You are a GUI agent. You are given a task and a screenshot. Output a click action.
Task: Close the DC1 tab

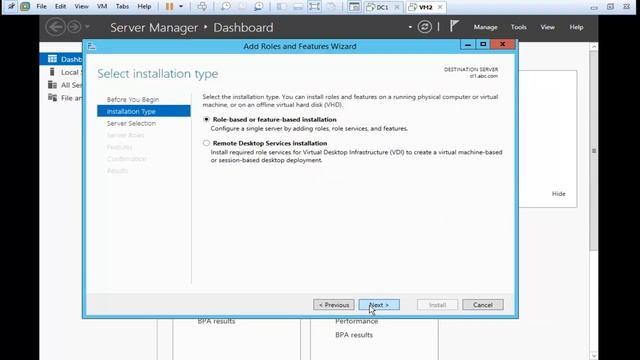tap(396, 7)
